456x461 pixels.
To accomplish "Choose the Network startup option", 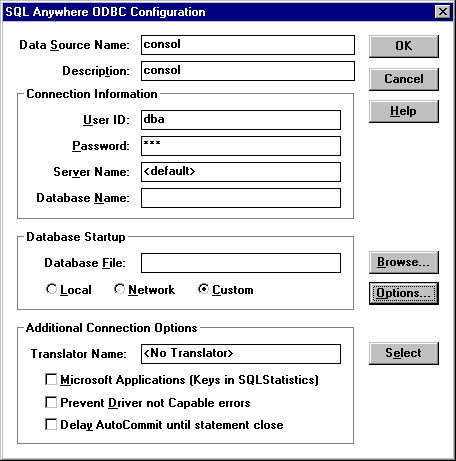I will [x=144, y=289].
